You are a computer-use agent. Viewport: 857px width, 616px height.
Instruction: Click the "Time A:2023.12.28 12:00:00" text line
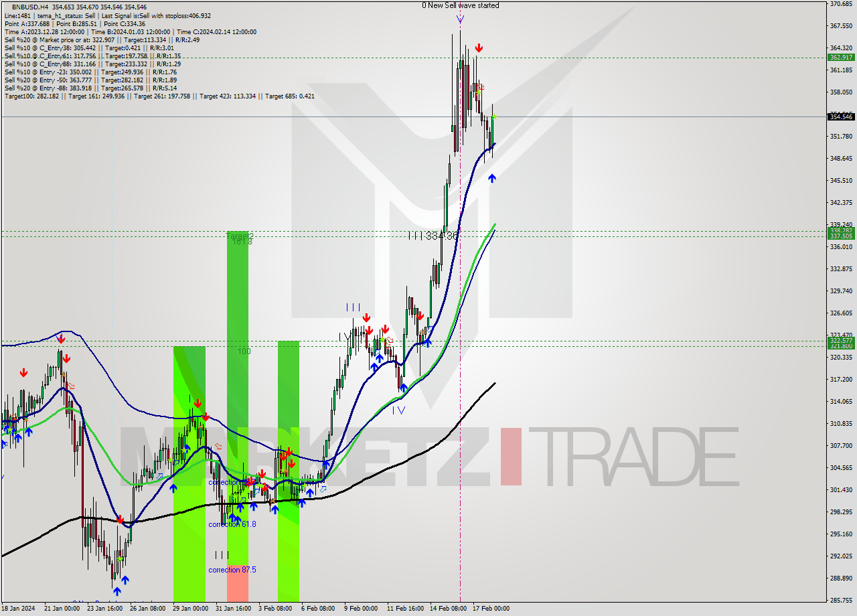(x=131, y=31)
